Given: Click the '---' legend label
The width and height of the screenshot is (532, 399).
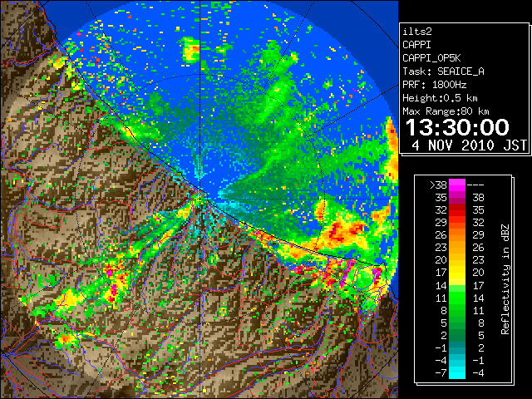Looking at the screenshot, I should tap(475, 185).
